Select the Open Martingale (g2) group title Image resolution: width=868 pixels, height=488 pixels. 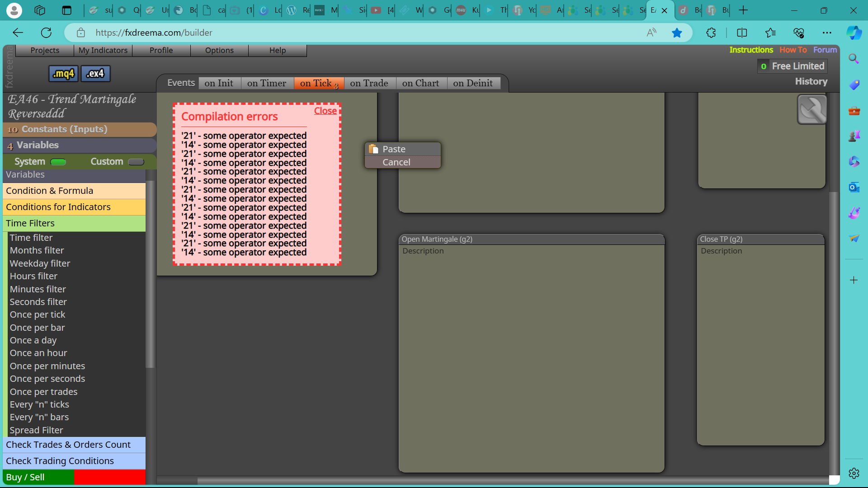(437, 239)
